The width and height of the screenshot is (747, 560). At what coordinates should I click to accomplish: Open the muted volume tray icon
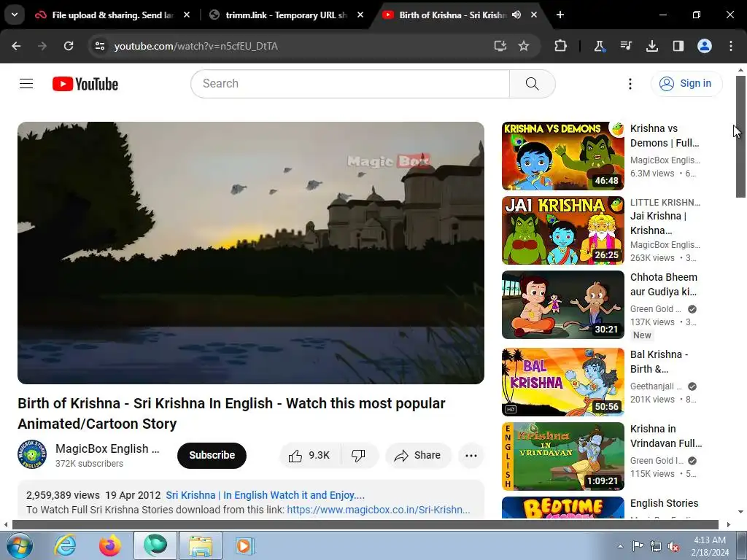(x=673, y=546)
